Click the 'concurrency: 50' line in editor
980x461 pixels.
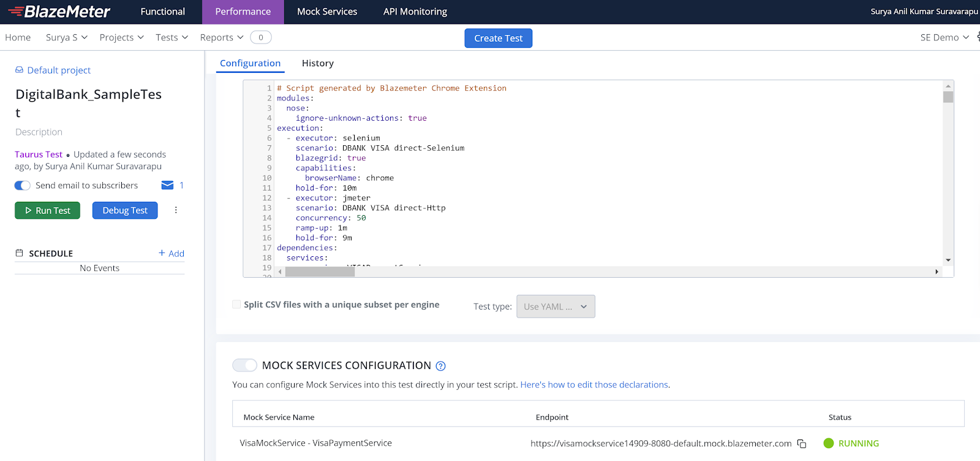[331, 218]
